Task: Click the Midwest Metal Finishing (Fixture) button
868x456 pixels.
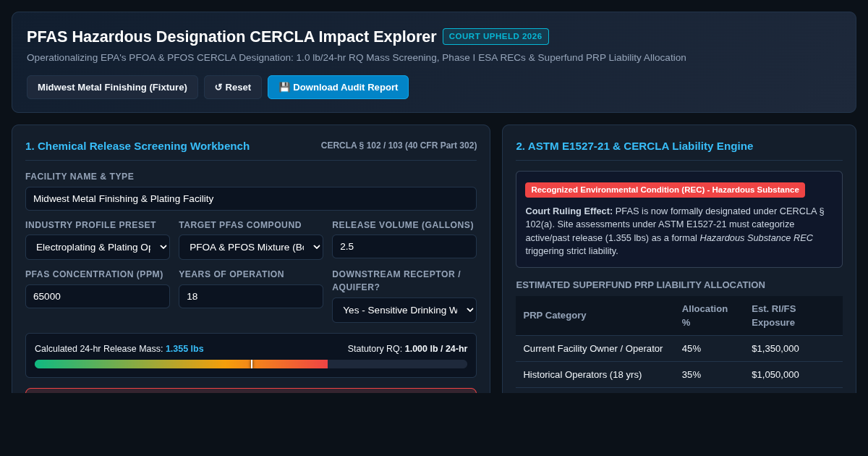Action: pyautogui.click(x=112, y=87)
